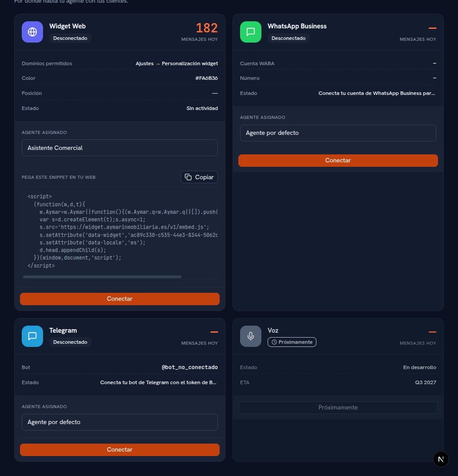
Task: Click the Telegram blue chat icon
Action: [32, 336]
